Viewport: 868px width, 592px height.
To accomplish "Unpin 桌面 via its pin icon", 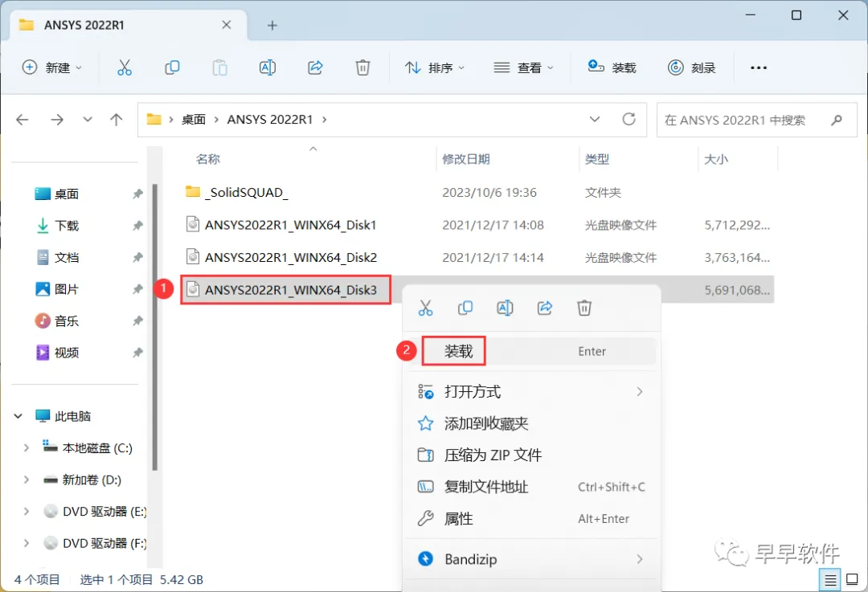I will [x=137, y=194].
